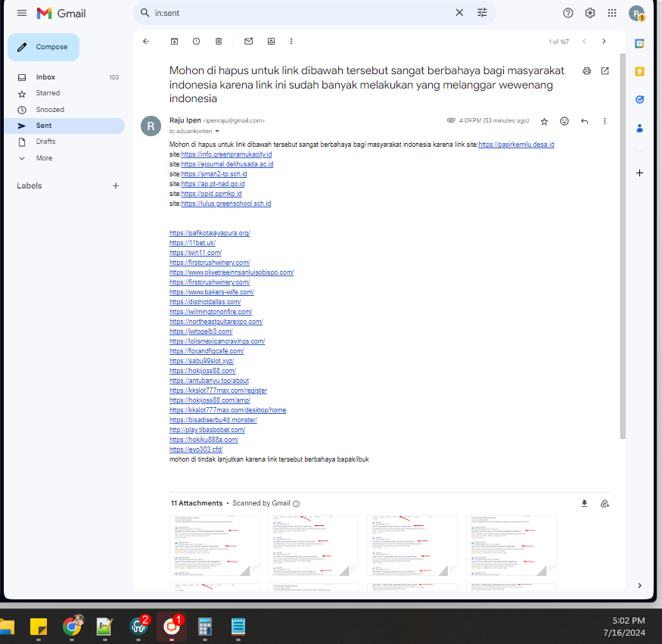
Task: Click the search magnifier icon
Action: tap(145, 13)
